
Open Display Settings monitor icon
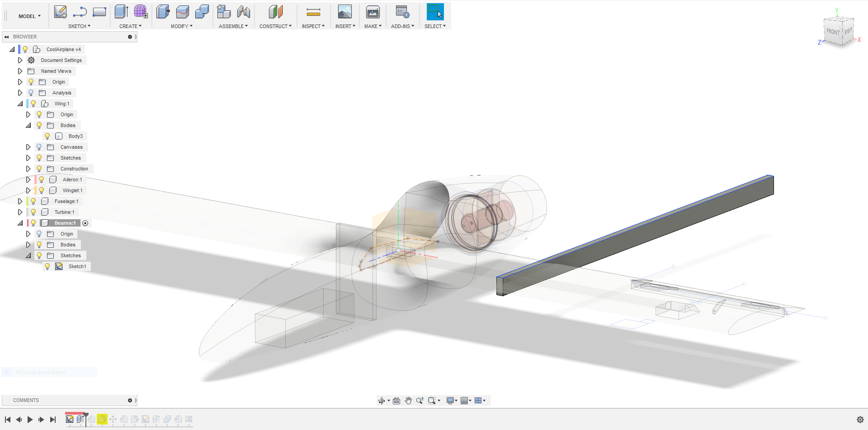(450, 401)
